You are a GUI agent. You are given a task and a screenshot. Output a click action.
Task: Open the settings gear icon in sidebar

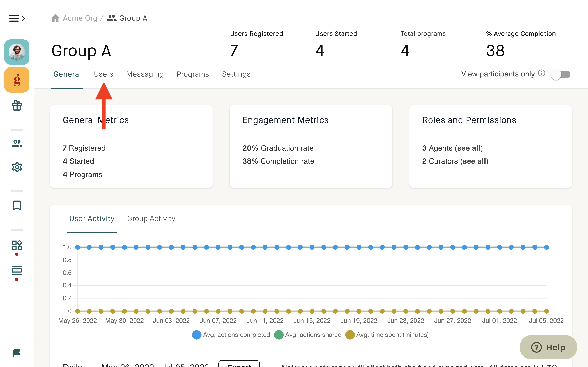[17, 167]
